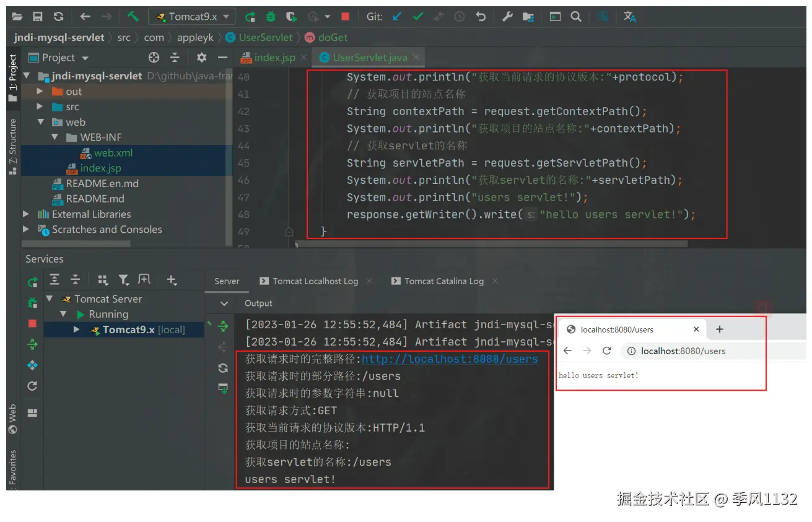The image size is (812, 522).
Task: Collapse All in the Project panel header
Action: [175, 58]
